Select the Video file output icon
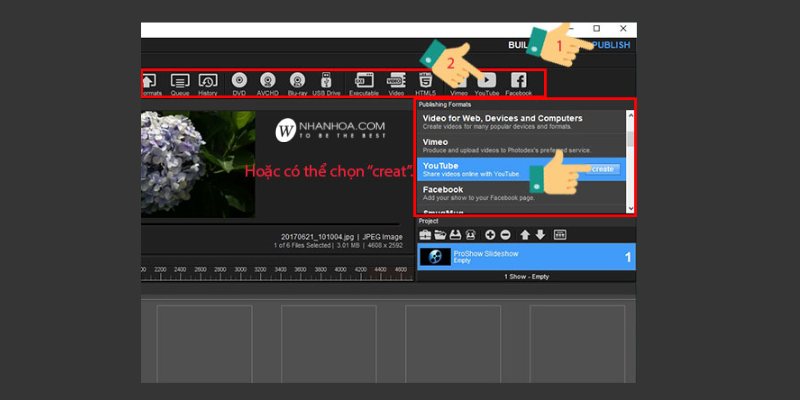The width and height of the screenshot is (800, 400). coord(396,80)
